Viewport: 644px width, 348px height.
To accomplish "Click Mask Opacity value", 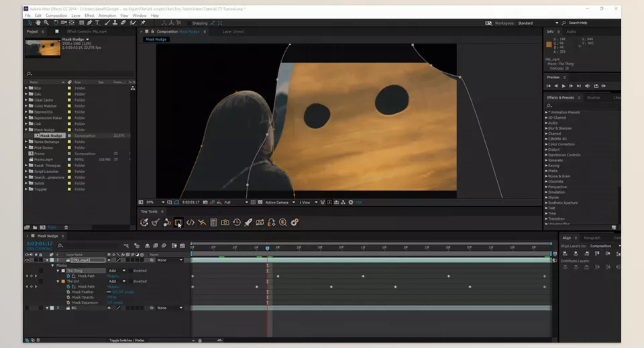I will click(111, 298).
